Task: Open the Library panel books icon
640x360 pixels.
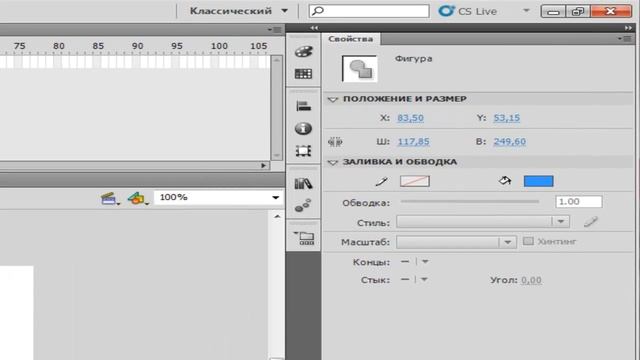Action: 303,184
